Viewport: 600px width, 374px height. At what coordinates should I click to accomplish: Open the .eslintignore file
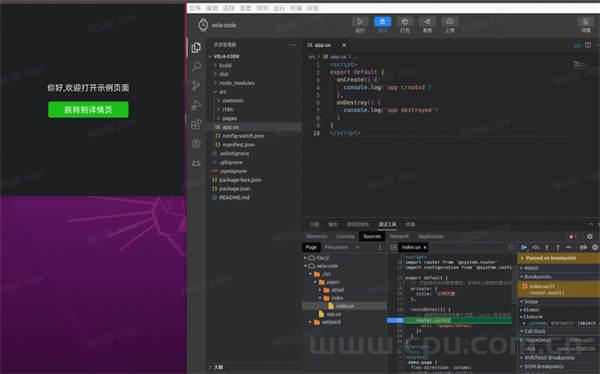pos(254,153)
